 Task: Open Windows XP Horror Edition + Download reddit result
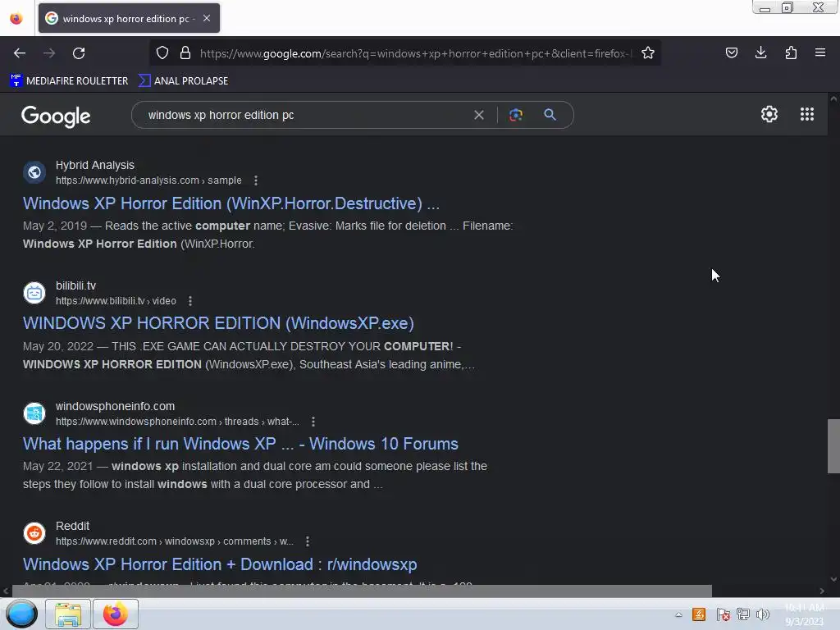click(x=220, y=564)
